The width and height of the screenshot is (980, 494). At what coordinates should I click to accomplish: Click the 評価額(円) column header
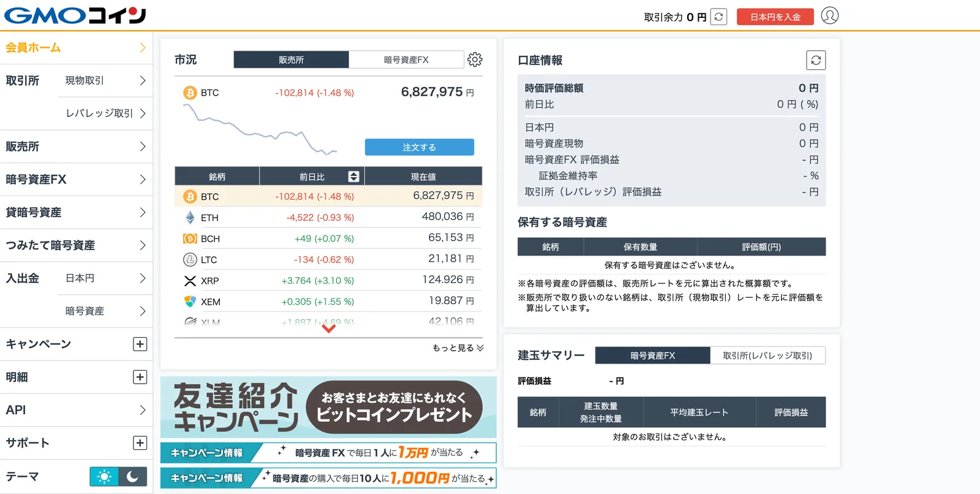(x=761, y=247)
